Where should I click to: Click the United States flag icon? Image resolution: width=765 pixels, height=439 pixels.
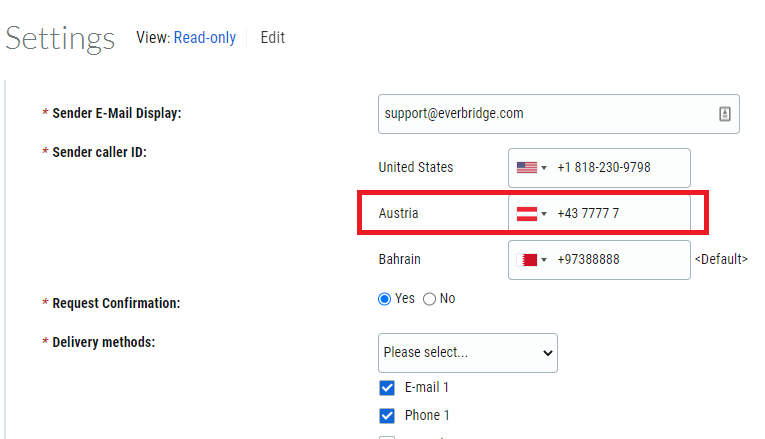tap(526, 168)
